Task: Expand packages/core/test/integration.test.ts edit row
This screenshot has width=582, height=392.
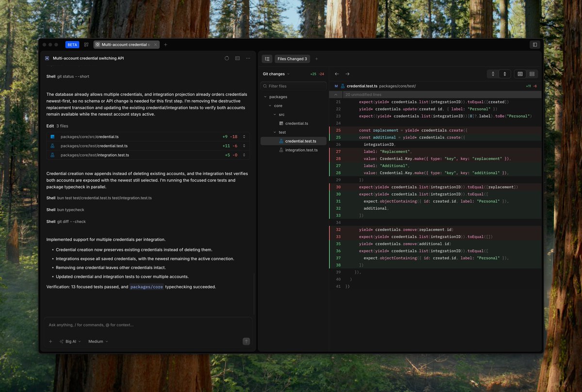Action: 148,155
